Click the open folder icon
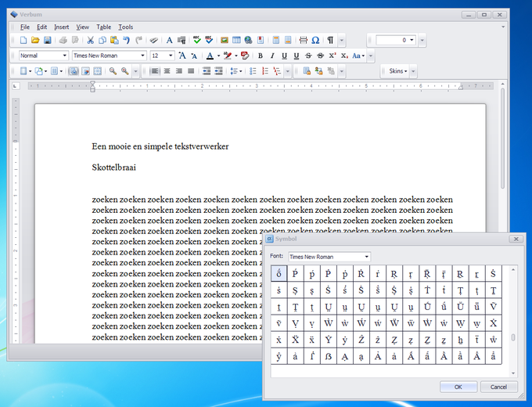The height and width of the screenshot is (407, 532). [x=35, y=40]
